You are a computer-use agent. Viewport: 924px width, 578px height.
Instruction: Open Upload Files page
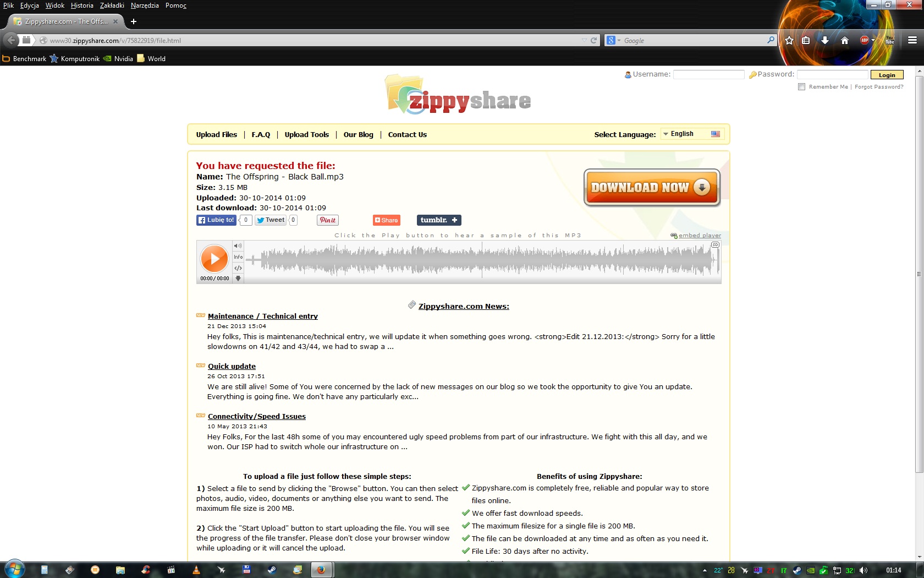pos(217,135)
